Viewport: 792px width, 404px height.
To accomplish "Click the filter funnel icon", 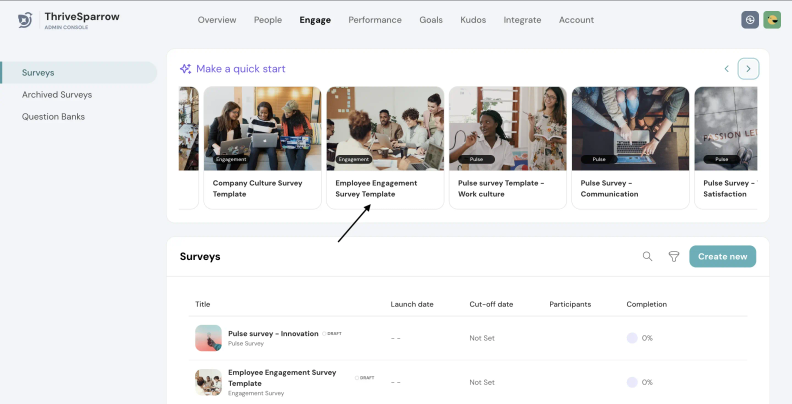I will point(674,257).
